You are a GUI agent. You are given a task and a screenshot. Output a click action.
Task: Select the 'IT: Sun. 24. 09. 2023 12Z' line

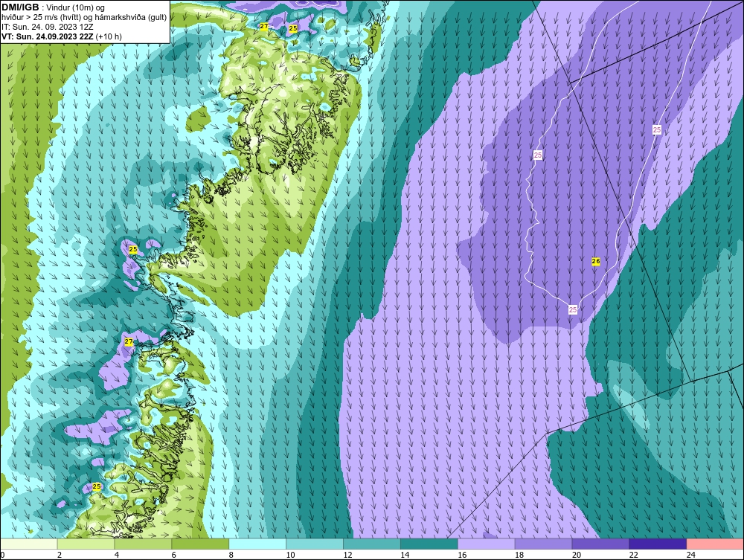click(48, 27)
